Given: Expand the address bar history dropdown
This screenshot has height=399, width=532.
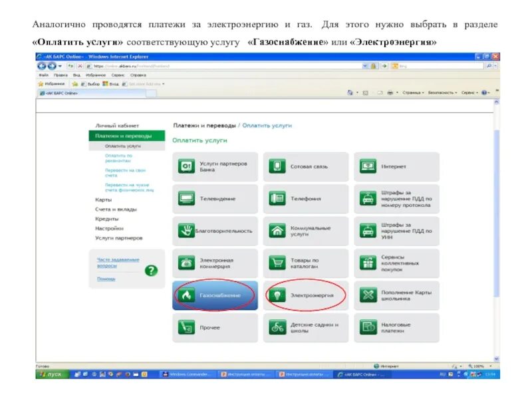Looking at the screenshot, I should click(x=365, y=66).
